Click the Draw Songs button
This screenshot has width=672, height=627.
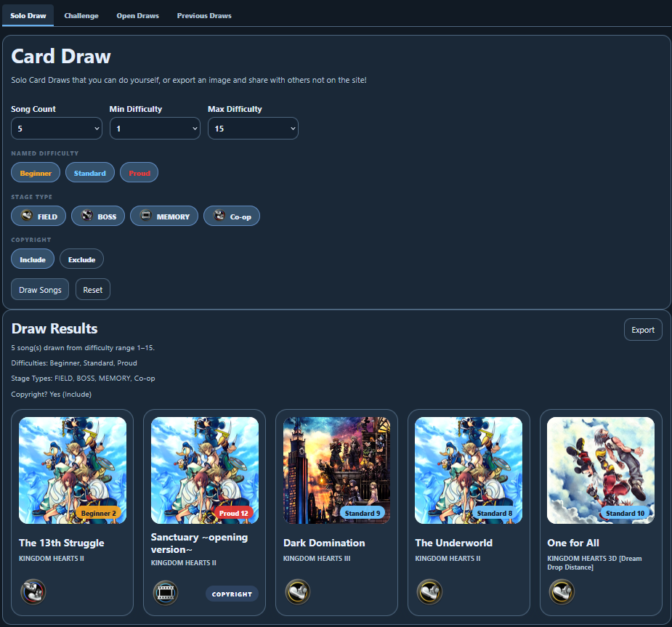click(40, 289)
